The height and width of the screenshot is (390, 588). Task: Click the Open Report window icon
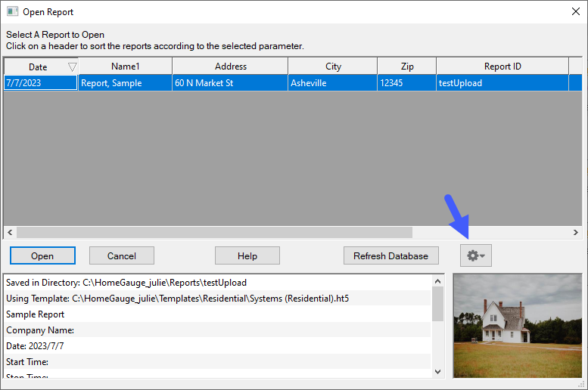(12, 11)
